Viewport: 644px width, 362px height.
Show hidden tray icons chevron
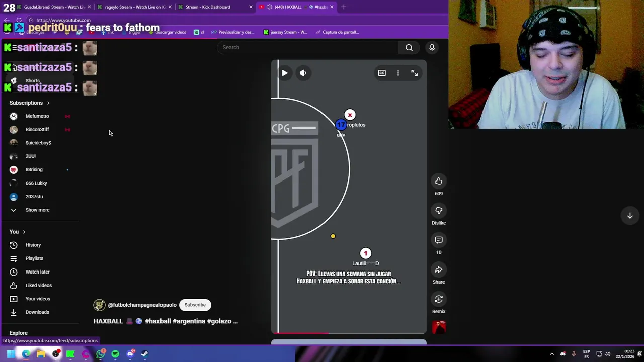pyautogui.click(x=552, y=354)
